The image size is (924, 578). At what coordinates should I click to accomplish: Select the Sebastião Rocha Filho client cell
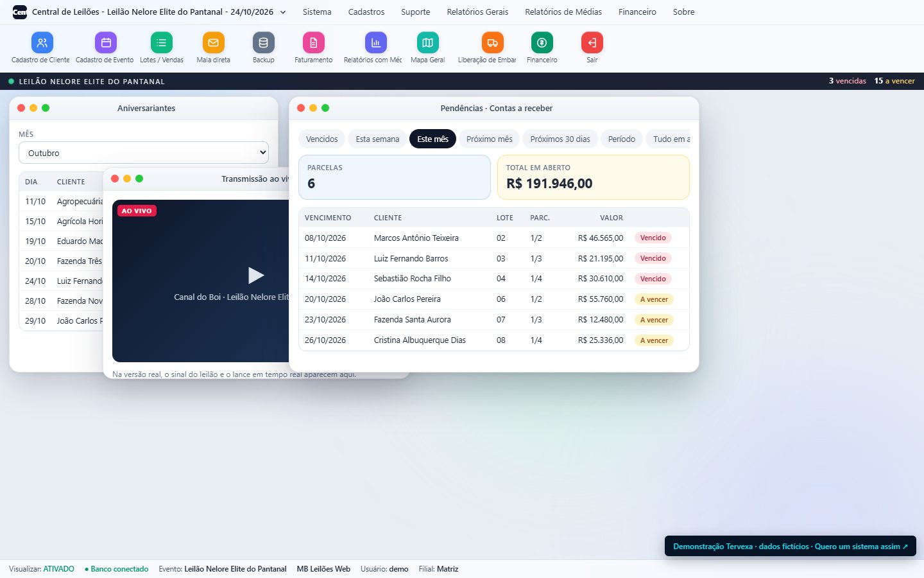(x=413, y=279)
